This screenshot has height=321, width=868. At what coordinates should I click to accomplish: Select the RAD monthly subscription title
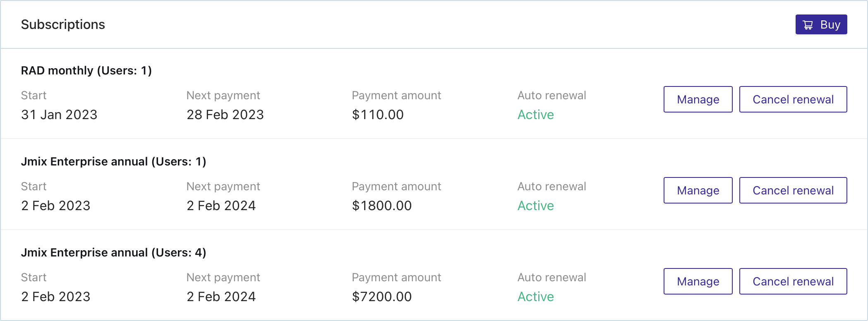coord(86,70)
